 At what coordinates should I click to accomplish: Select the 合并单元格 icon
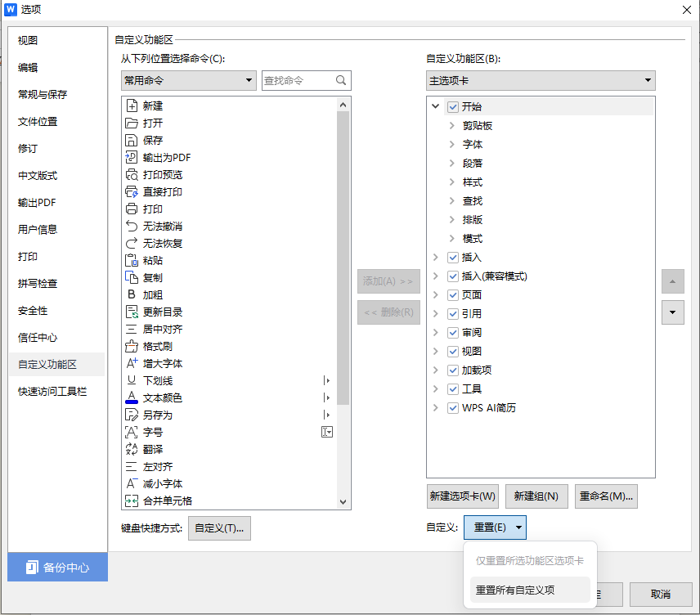(x=132, y=501)
